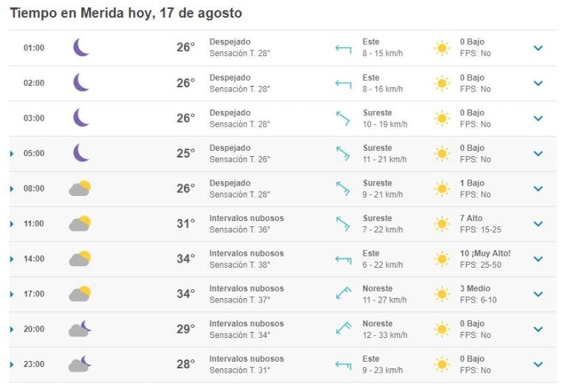Viewport: 568px width, 392px height.
Task: Click the '10 ¡Muy Alto!' UV text
Action: 485,253
